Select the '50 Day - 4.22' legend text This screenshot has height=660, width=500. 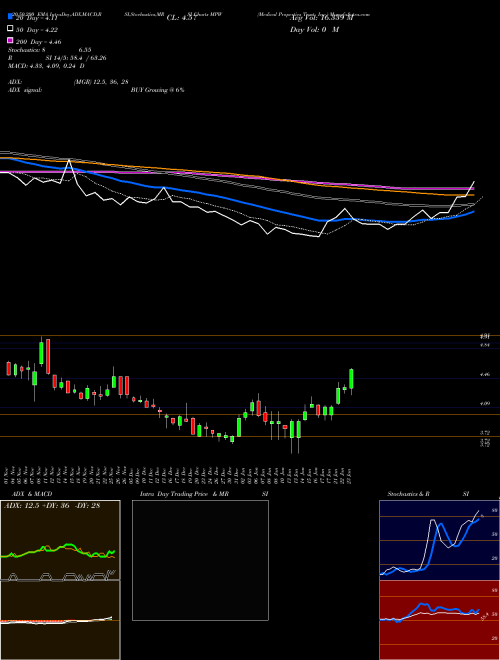pyautogui.click(x=37, y=29)
